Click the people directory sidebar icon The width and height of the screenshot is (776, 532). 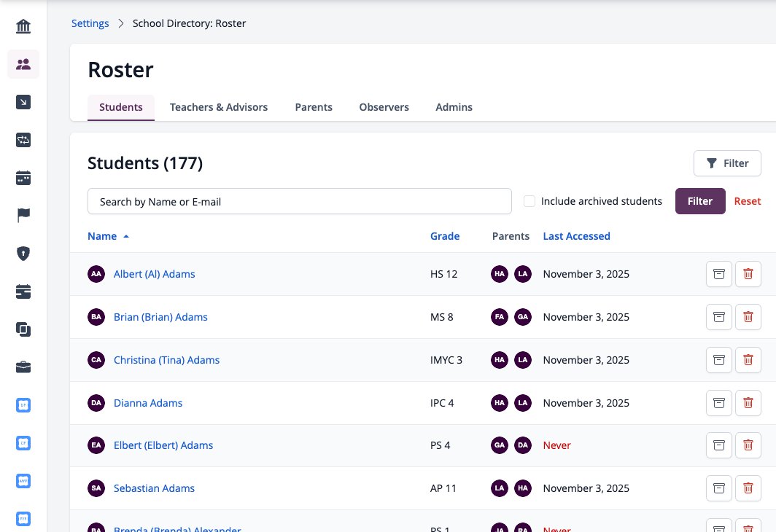click(23, 64)
